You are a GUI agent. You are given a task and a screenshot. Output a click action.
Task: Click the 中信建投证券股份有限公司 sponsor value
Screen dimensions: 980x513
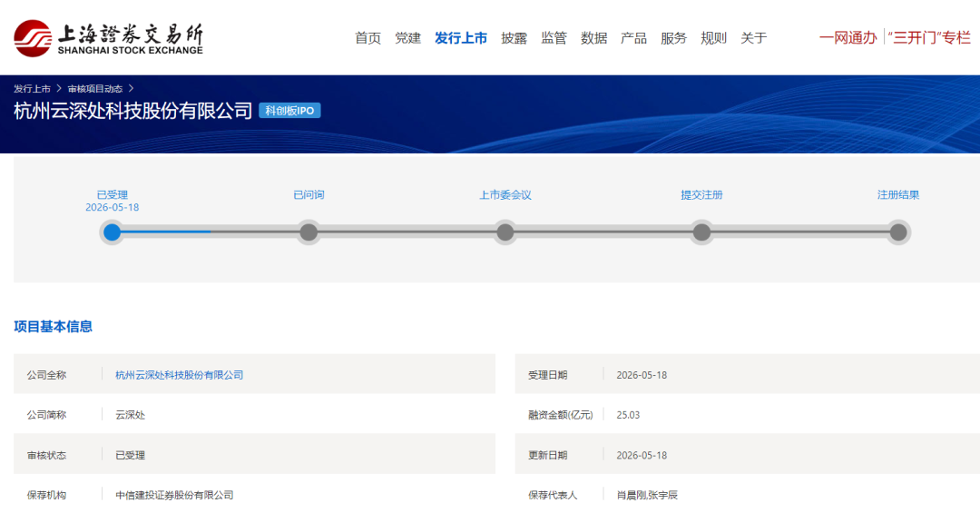coord(174,495)
